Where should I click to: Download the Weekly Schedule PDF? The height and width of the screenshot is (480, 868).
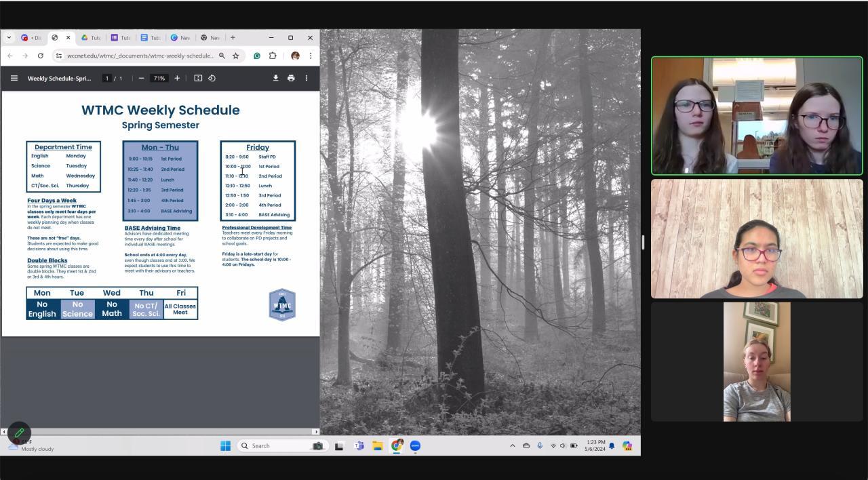275,78
